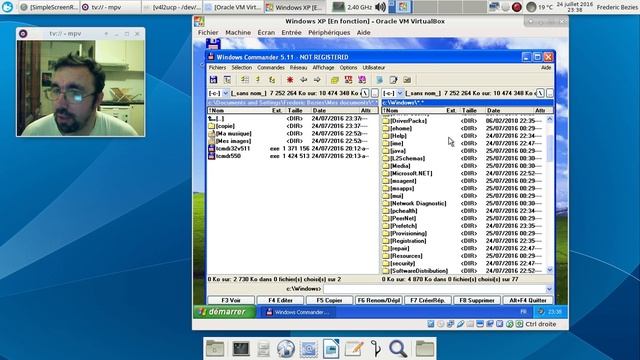Open the Commandes menu

[271, 68]
